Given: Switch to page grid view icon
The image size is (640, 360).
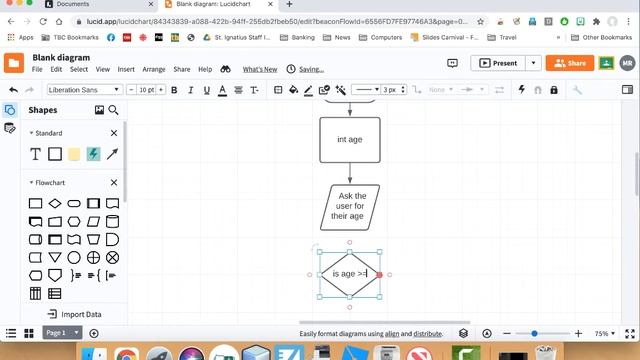Looking at the screenshot, I should tap(29, 333).
